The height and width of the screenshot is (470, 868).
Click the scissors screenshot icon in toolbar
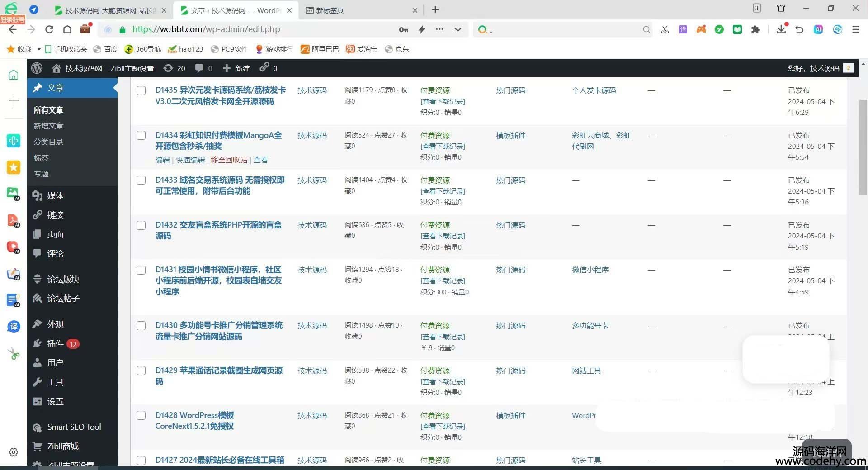point(665,30)
